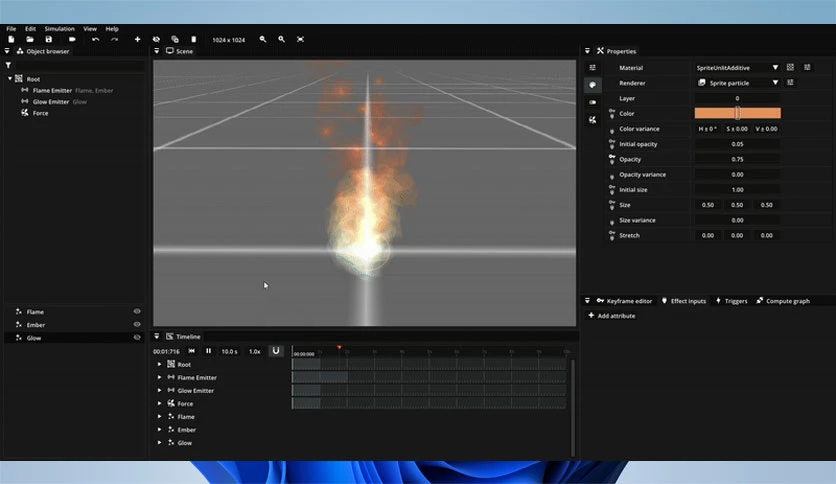Viewport: 836px width, 484px height.
Task: Switch to the Compute graph tab
Action: pyautogui.click(x=783, y=301)
